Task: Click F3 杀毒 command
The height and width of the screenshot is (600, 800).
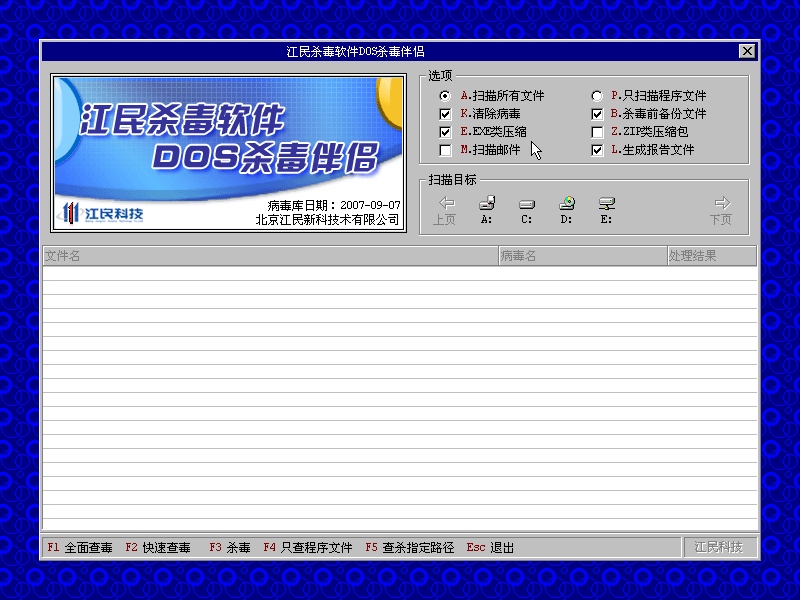Action: coord(230,547)
